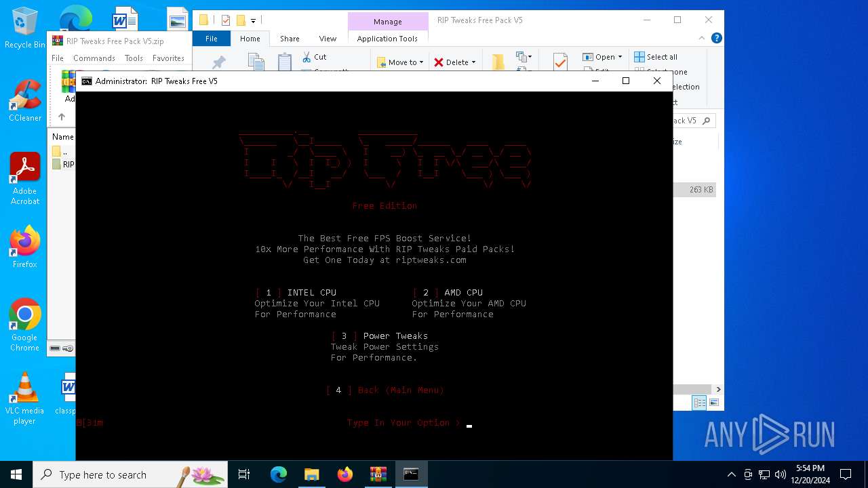Open Recycle Bin desktop icon
The image size is (868, 488).
coord(24,28)
